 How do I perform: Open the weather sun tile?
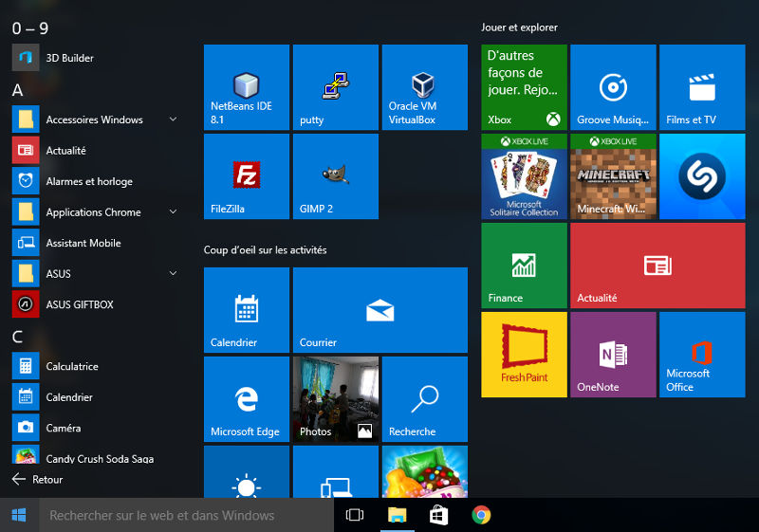(247, 471)
